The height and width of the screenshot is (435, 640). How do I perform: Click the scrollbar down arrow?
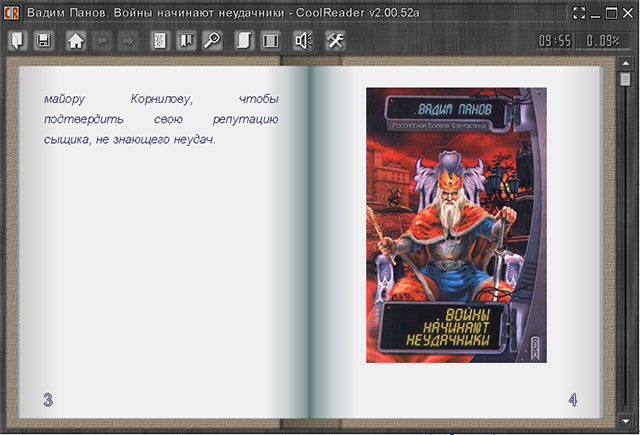[x=625, y=421]
